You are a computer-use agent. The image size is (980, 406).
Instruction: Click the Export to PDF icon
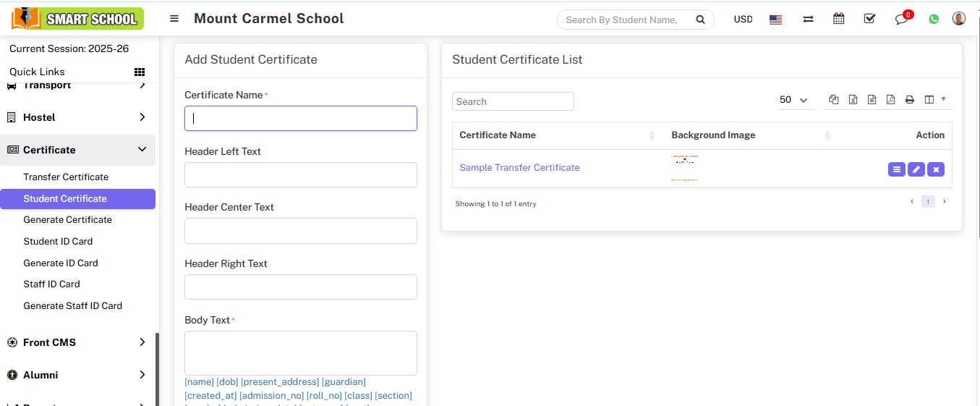pyautogui.click(x=890, y=100)
